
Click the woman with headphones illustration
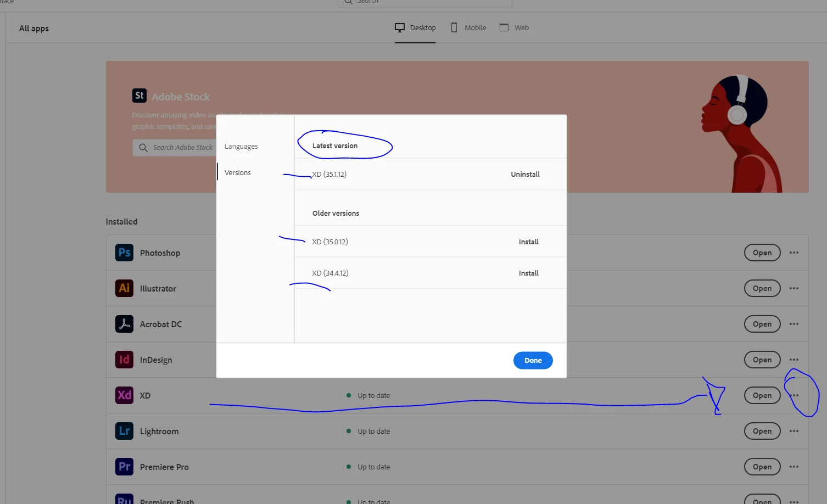pyautogui.click(x=741, y=133)
